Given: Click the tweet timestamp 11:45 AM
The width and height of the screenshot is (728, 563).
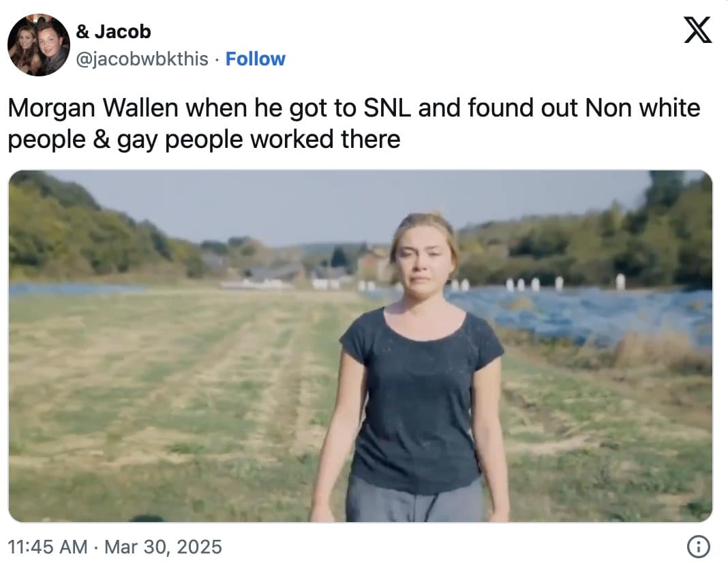Looking at the screenshot, I should (48, 547).
